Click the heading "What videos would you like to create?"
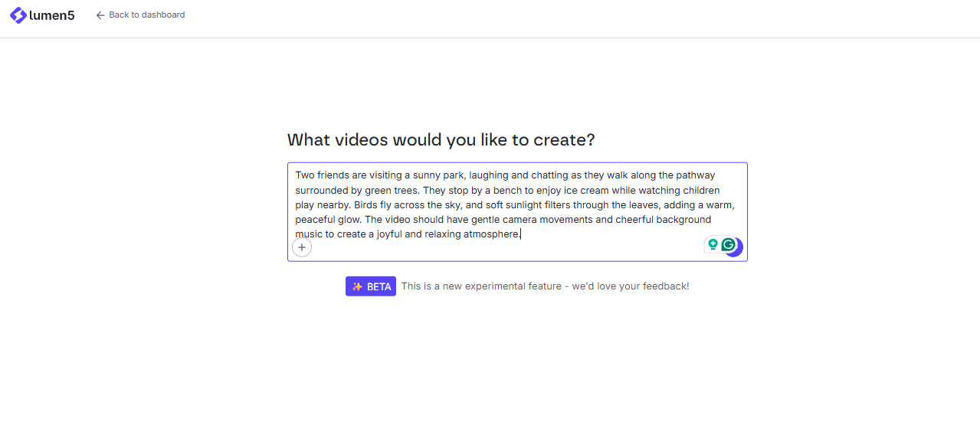 [x=441, y=140]
